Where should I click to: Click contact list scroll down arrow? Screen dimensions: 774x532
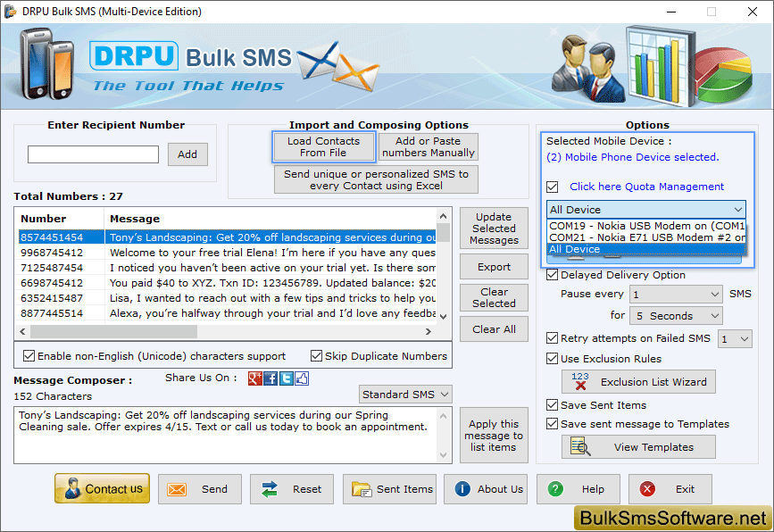tap(444, 316)
